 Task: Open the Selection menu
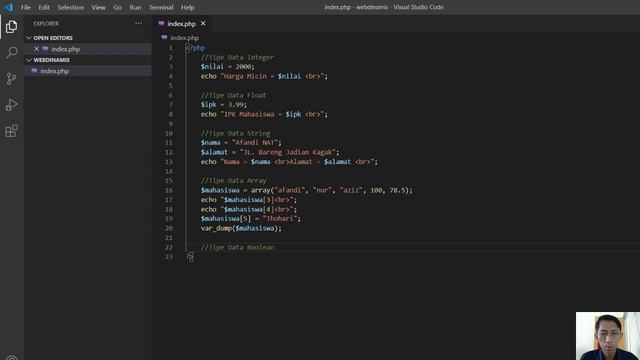pyautogui.click(x=70, y=7)
